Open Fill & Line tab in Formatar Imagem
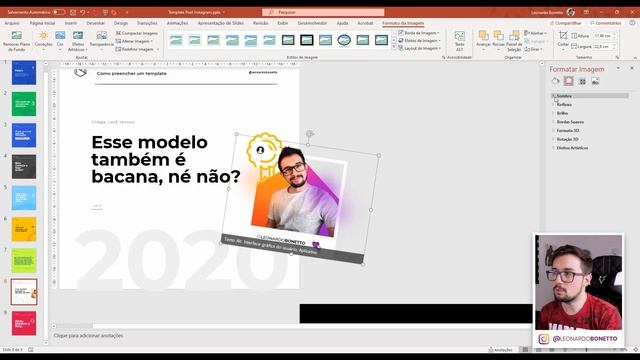 [556, 81]
